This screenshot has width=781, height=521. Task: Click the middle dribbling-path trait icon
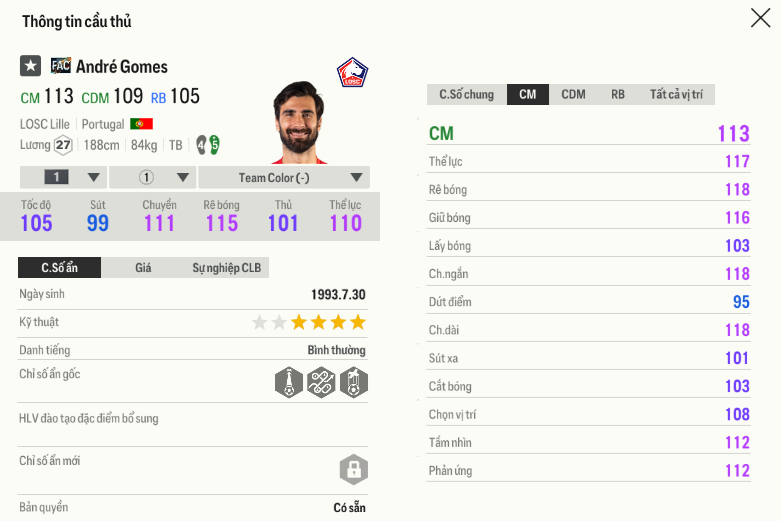321,382
